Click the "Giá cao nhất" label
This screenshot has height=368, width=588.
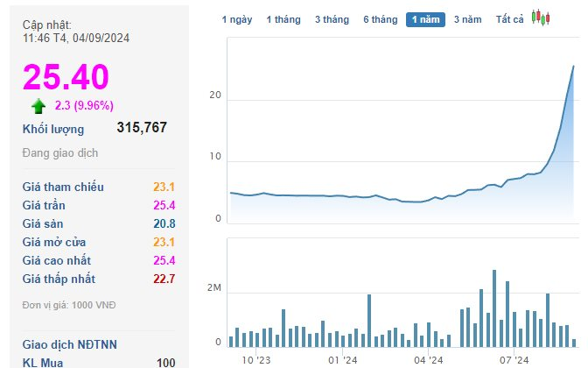(x=57, y=260)
